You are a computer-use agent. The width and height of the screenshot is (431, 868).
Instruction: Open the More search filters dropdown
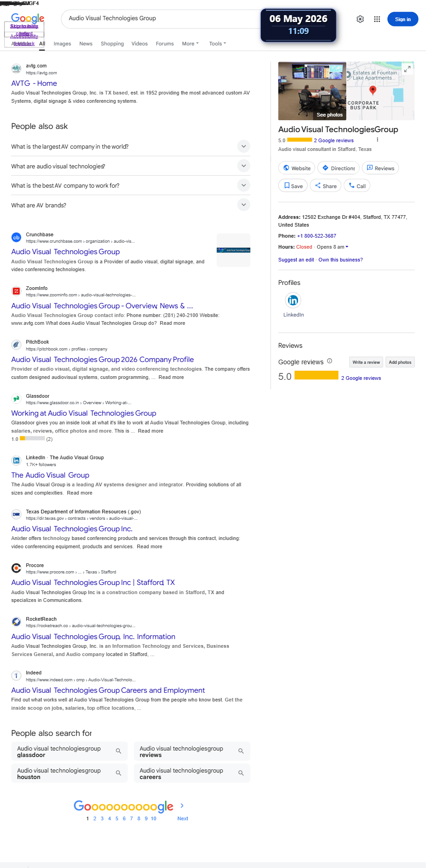click(190, 44)
